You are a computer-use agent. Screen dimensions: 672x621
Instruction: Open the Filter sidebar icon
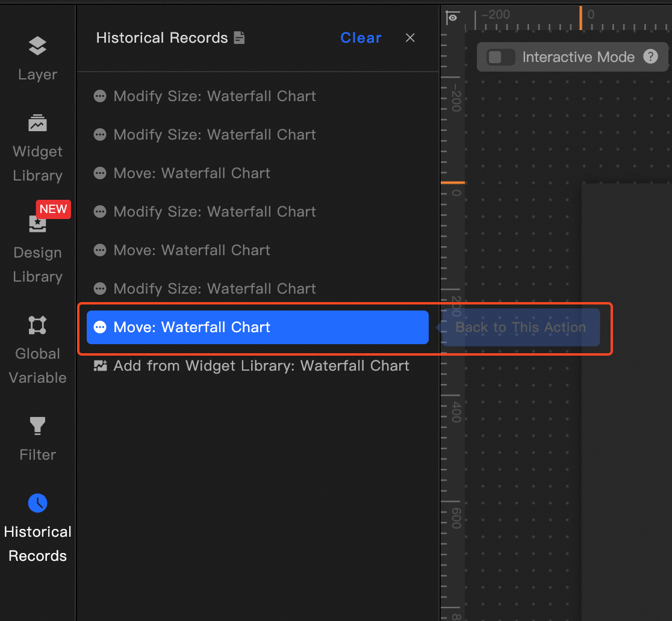pos(37,425)
